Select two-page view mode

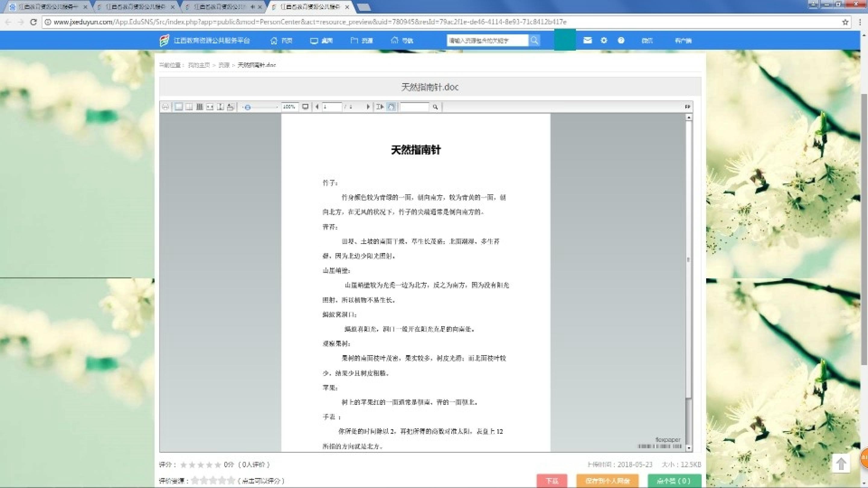pos(189,107)
